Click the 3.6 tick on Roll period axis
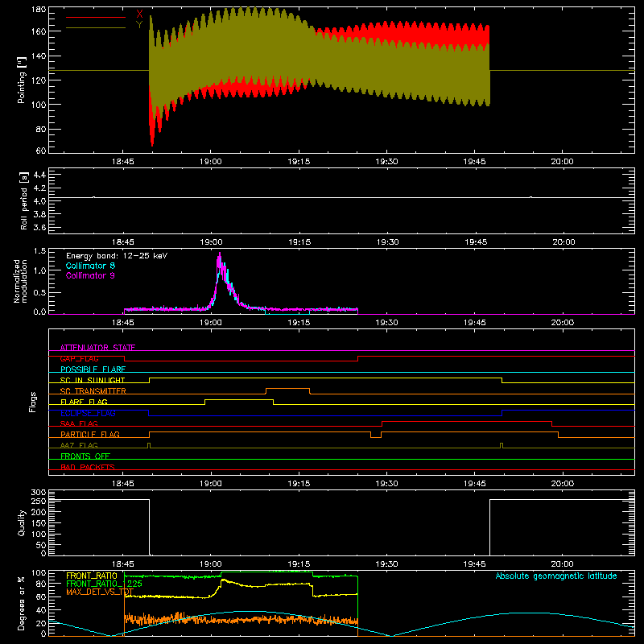Image resolution: width=644 pixels, height=644 pixels. click(39, 228)
